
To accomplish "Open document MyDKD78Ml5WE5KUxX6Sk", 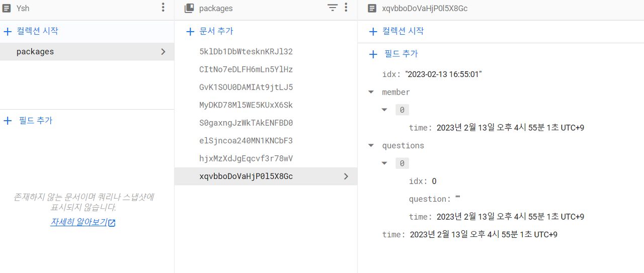I will tap(246, 105).
